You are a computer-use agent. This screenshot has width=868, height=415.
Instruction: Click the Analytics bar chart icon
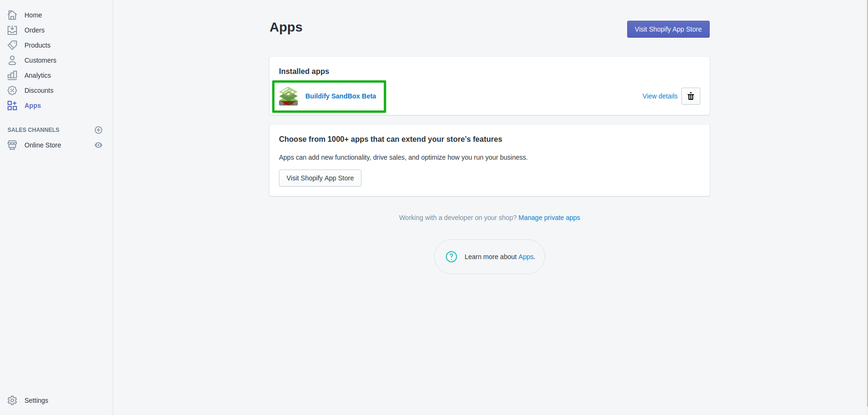point(12,75)
